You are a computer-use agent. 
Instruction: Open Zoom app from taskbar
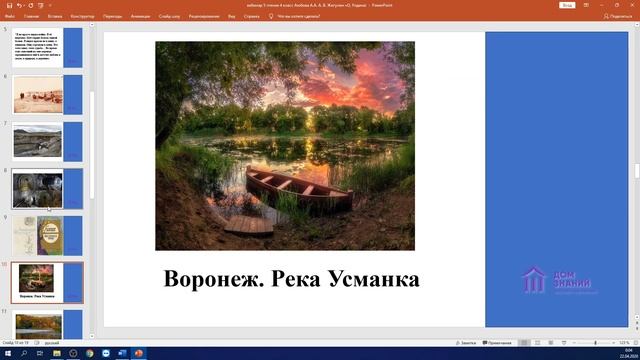click(106, 353)
